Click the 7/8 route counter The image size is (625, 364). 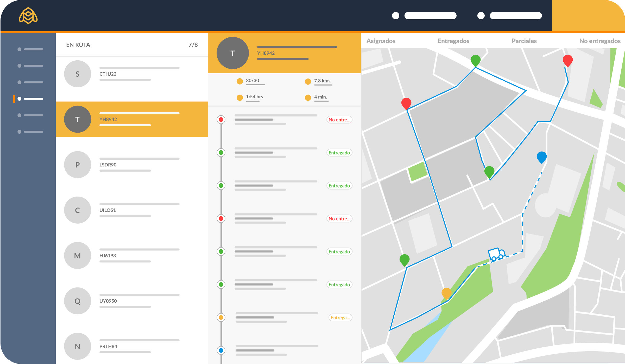point(193,45)
